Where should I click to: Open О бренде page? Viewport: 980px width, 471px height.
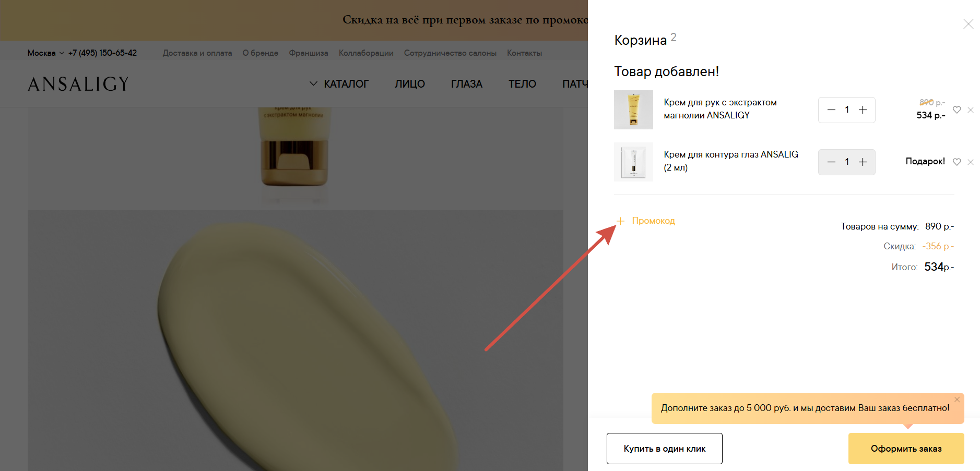260,53
